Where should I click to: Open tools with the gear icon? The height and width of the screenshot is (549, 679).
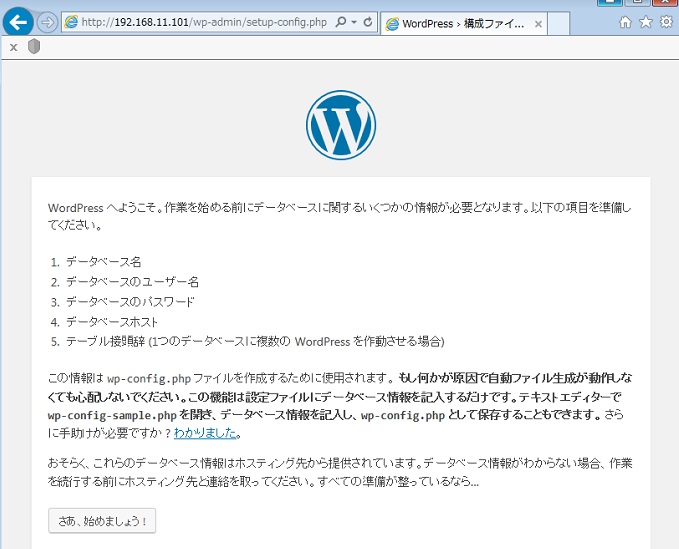666,22
